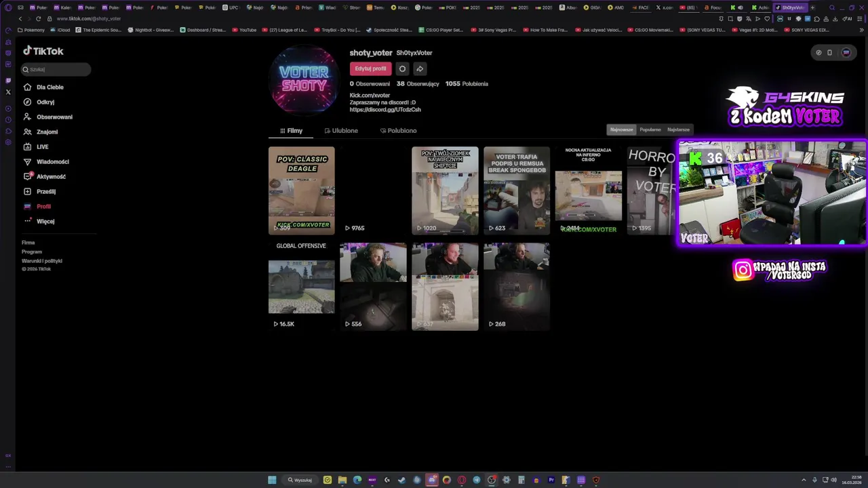Open Aktywność notifications
Screen dimensions: 868x488
(44, 177)
